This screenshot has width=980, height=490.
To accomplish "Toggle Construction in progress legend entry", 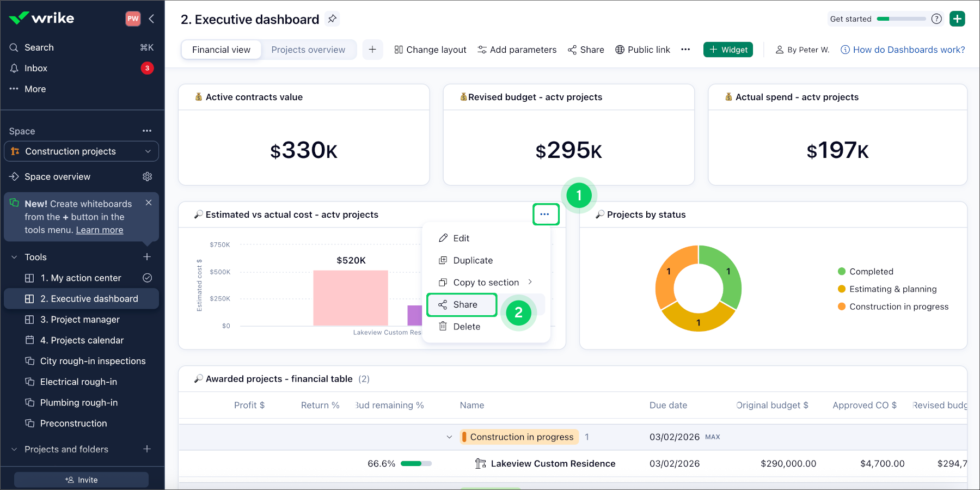I will tap(898, 307).
